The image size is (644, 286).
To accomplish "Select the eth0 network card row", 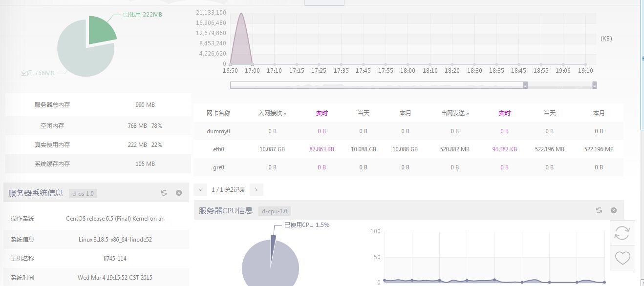I will [x=219, y=149].
